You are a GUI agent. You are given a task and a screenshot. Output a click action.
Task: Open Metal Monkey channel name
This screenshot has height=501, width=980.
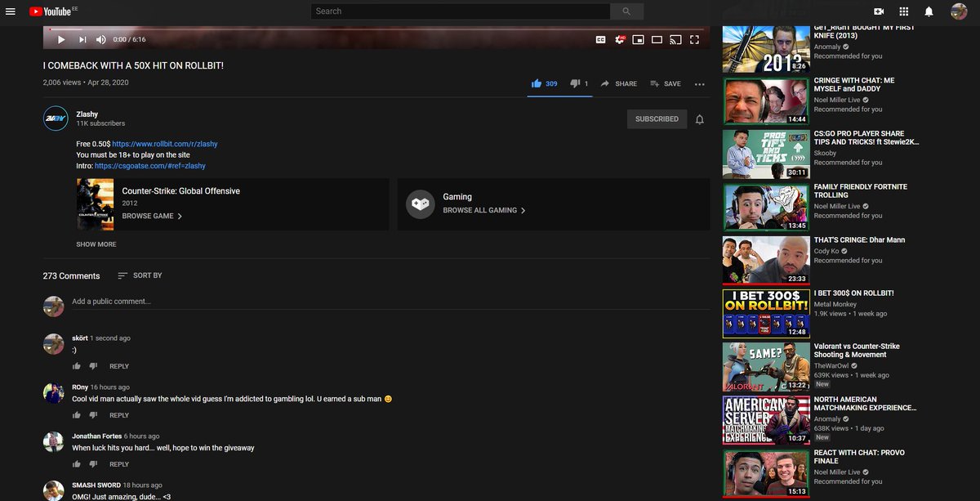click(x=835, y=304)
